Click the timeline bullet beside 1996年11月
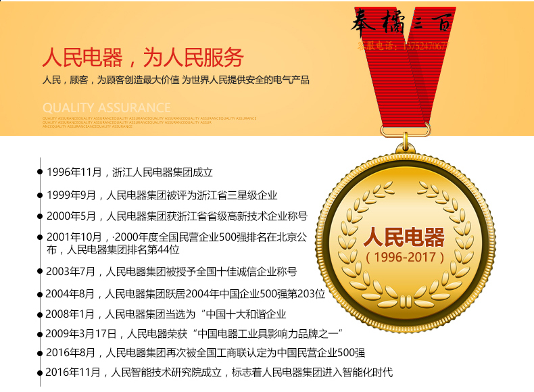534x392 pixels. 40,172
